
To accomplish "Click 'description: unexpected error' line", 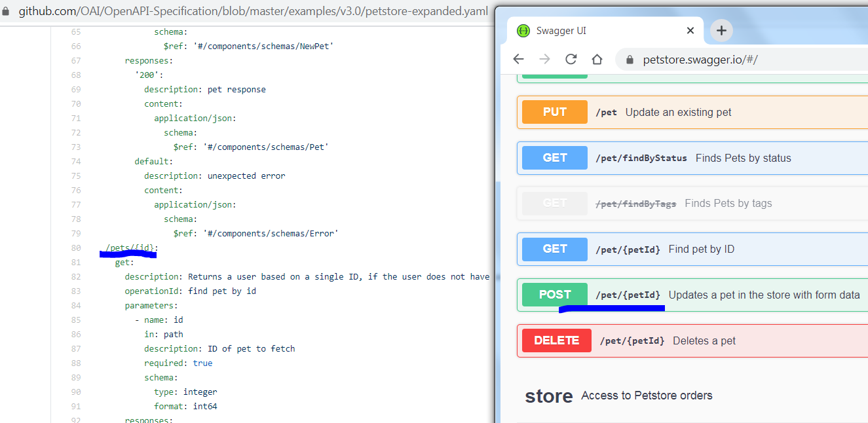I will coord(215,176).
